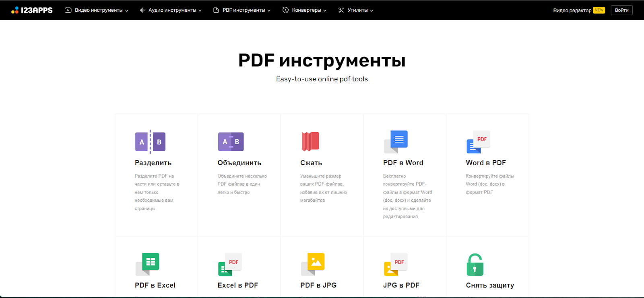
Task: Open the PDF в JPG title
Action: click(318, 285)
